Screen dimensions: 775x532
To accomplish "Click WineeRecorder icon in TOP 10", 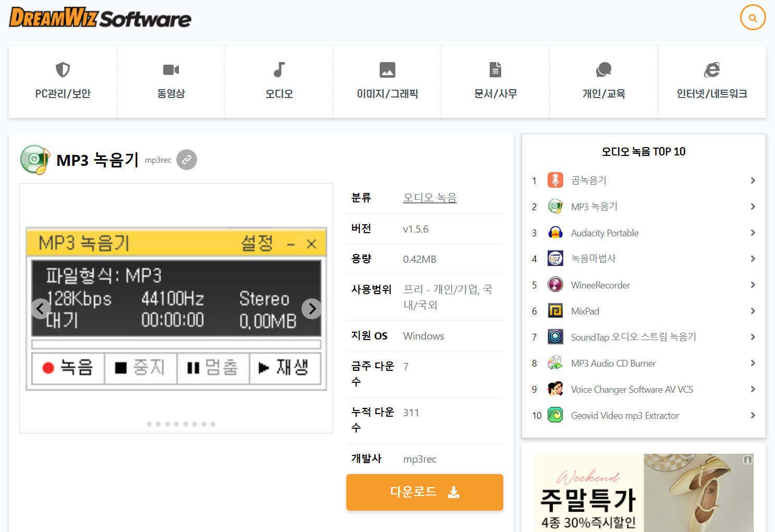I will 555,285.
